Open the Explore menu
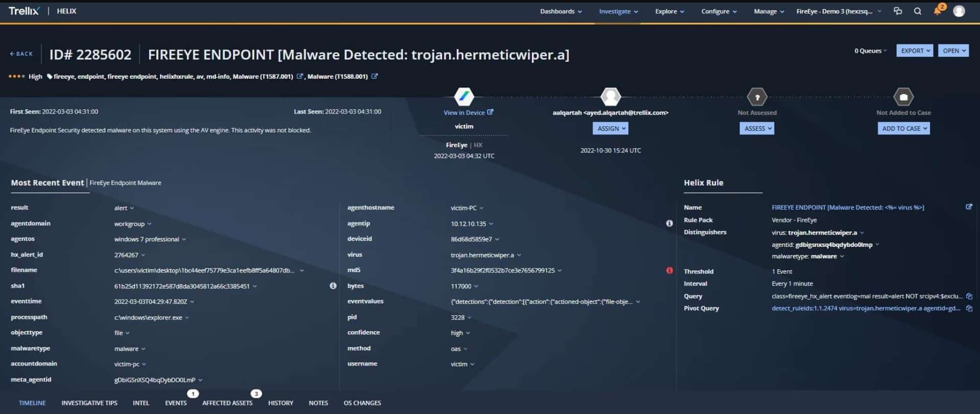Screen dimensions: 980x414 tap(669, 11)
